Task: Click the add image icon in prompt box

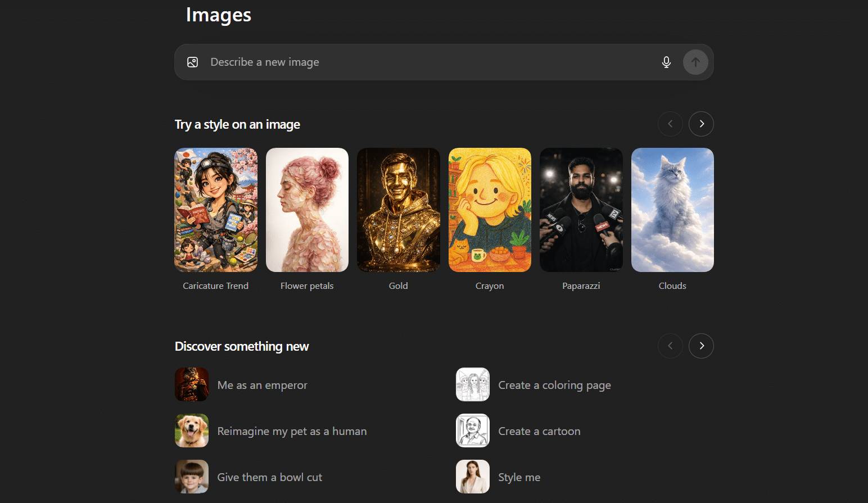Action: click(x=192, y=62)
